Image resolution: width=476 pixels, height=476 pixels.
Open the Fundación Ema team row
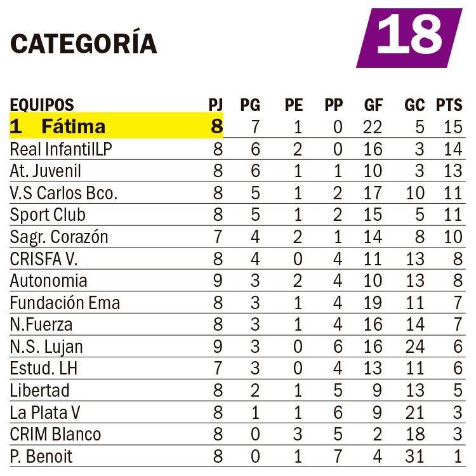(x=65, y=303)
